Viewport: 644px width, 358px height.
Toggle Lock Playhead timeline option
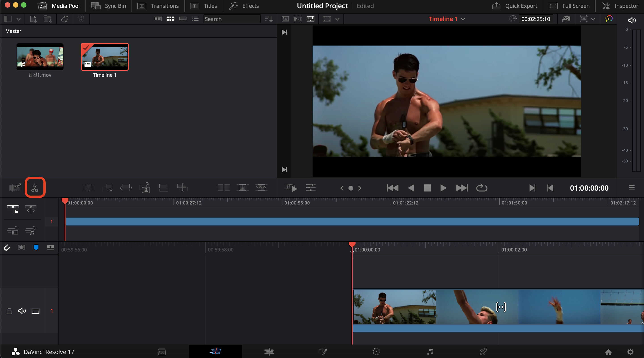coord(13,209)
